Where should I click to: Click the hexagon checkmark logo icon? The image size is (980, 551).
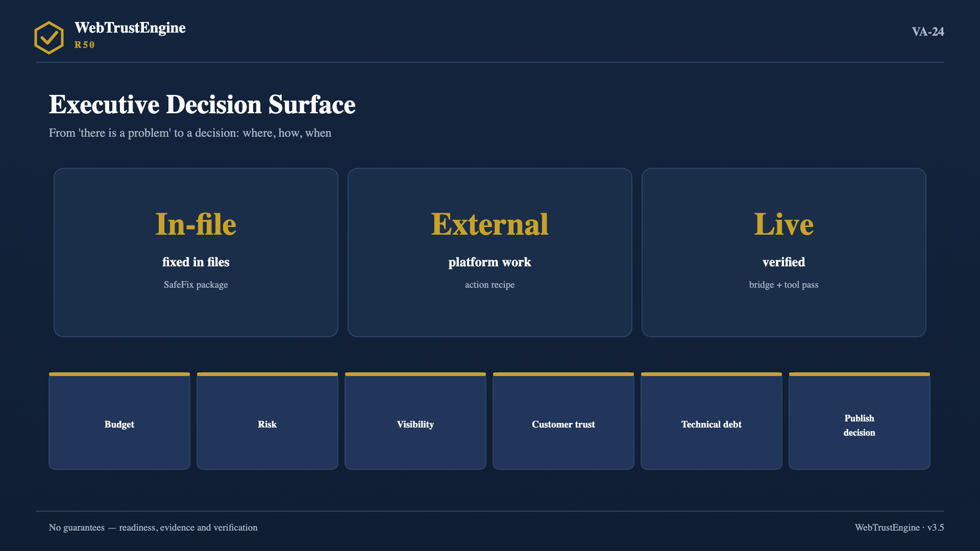coord(49,37)
